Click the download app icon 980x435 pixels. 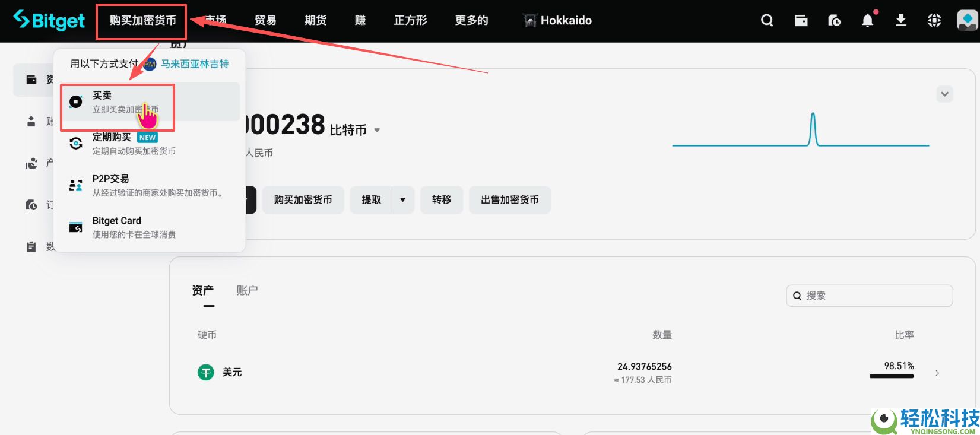coord(900,21)
